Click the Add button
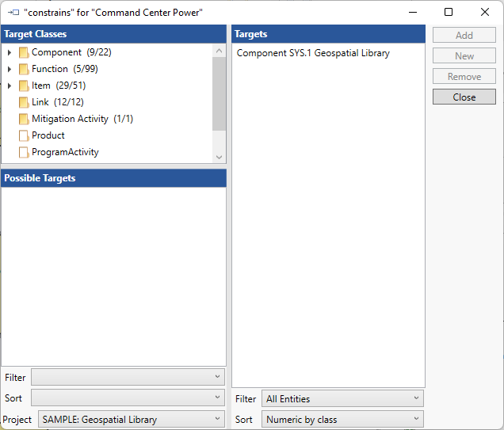Image resolution: width=504 pixels, height=430 pixels. tap(464, 35)
